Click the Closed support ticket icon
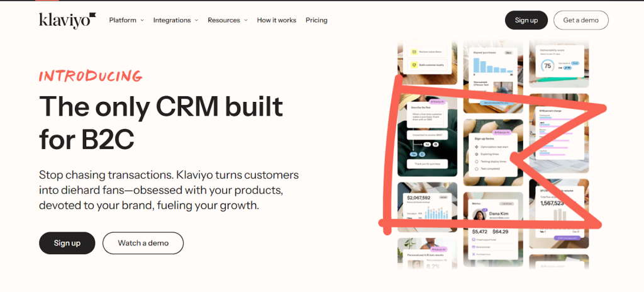 coord(474,239)
